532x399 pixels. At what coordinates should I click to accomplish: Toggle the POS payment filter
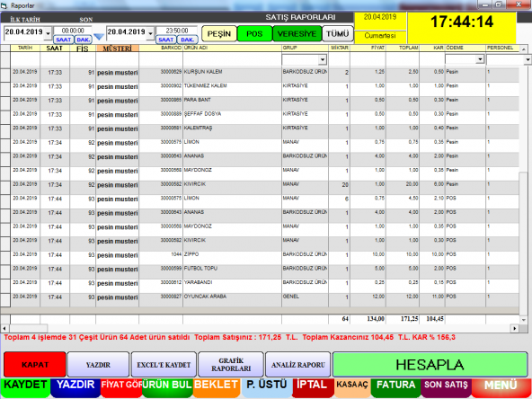[254, 34]
